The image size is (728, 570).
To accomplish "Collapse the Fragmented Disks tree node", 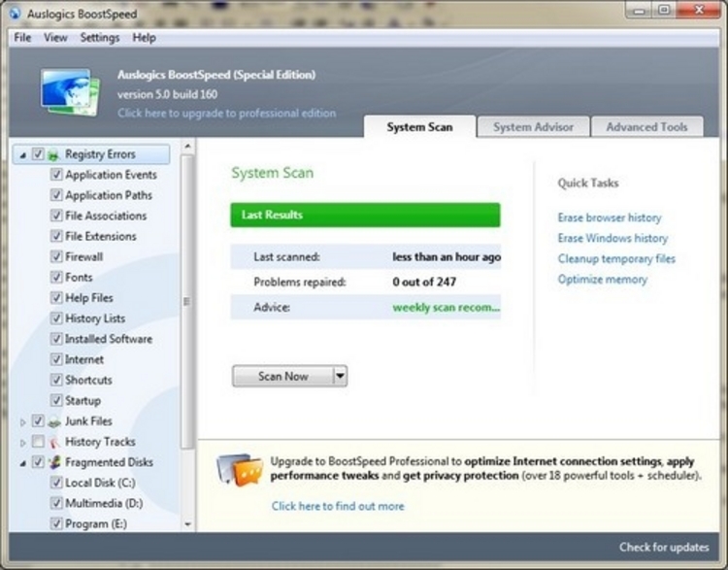I will (22, 463).
